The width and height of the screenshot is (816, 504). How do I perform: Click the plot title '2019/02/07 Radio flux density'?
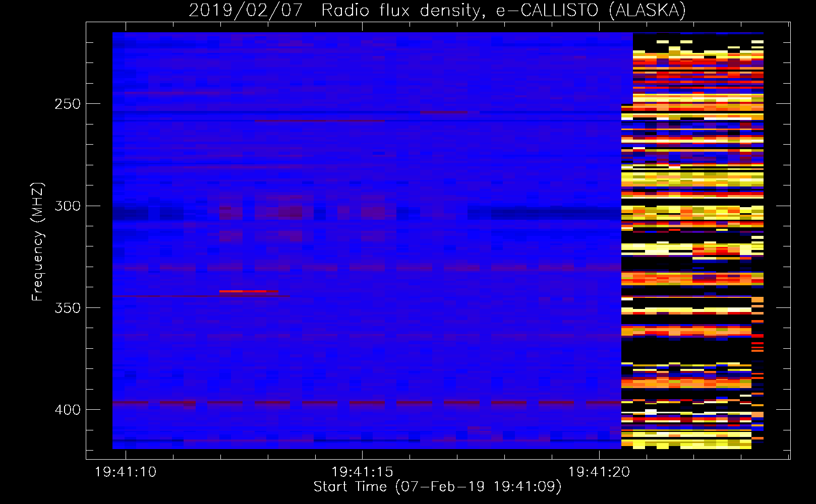(x=336, y=10)
